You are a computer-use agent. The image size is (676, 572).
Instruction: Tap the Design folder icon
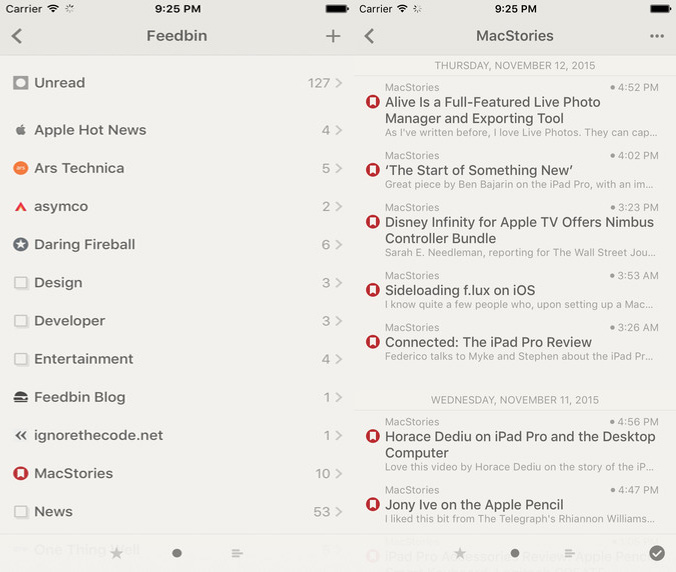[21, 283]
